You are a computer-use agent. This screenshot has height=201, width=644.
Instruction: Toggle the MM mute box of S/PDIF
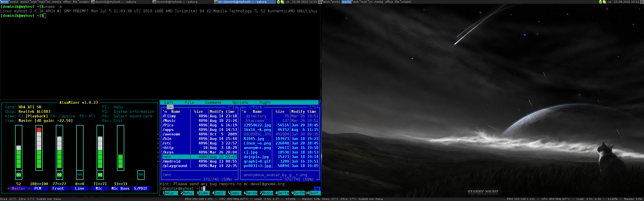[x=141, y=175]
